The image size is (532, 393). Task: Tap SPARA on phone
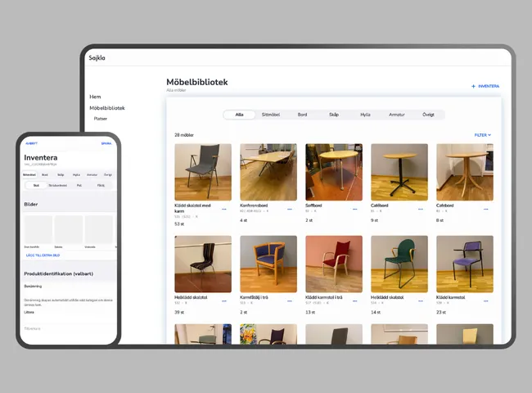pyautogui.click(x=106, y=143)
